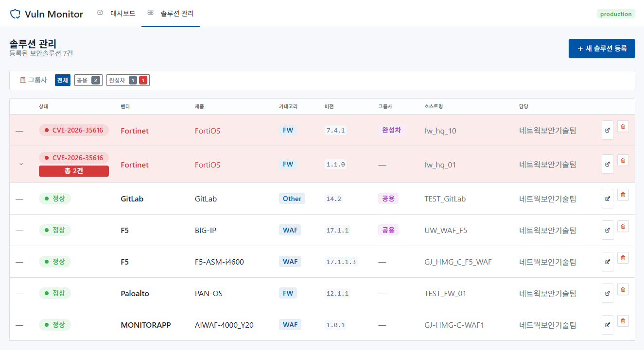The width and height of the screenshot is (644, 350).
Task: Click the CVE-2026-35616 badge for fw_hq_10
Action: tap(74, 130)
